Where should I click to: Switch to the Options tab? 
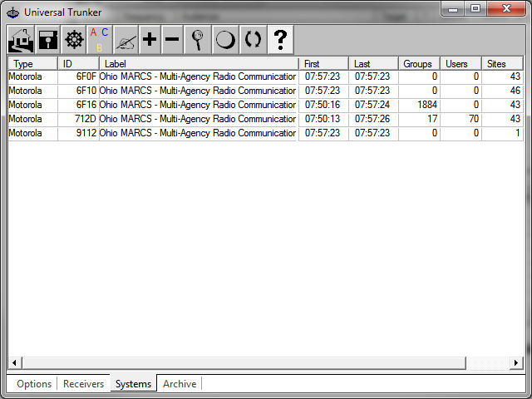click(x=34, y=384)
